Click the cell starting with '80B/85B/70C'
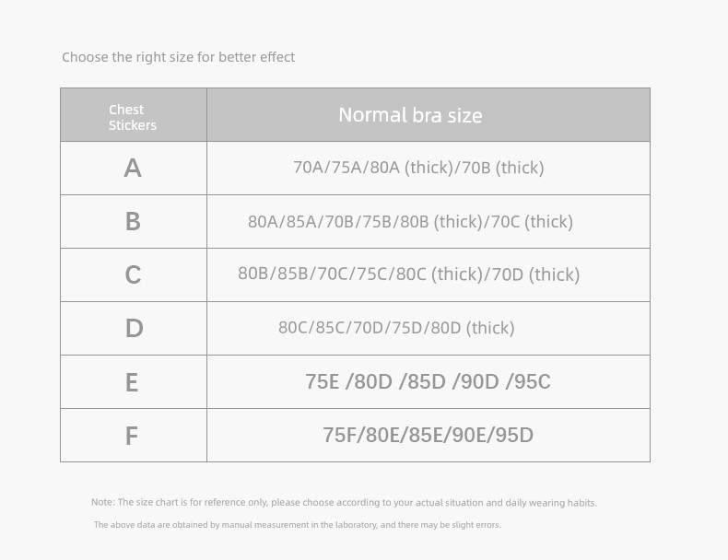This screenshot has width=728, height=560. [429, 274]
